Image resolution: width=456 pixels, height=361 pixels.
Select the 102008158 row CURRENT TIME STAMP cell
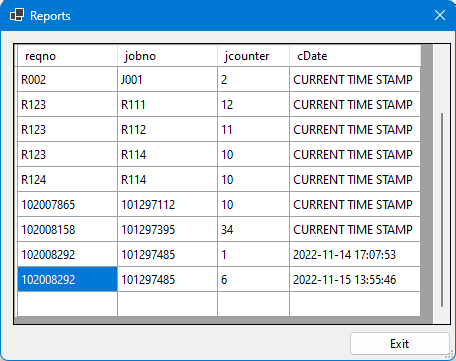pos(355,229)
